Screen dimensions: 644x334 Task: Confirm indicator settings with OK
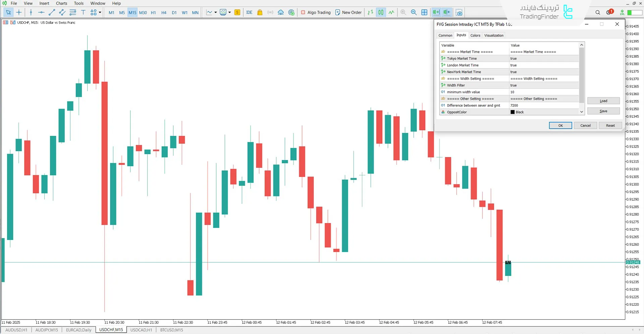pos(560,125)
